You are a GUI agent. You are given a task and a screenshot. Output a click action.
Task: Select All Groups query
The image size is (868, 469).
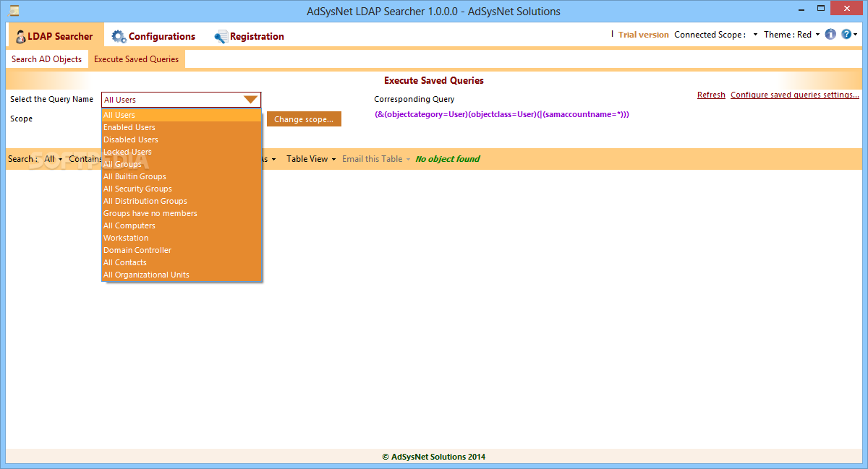tap(182, 164)
